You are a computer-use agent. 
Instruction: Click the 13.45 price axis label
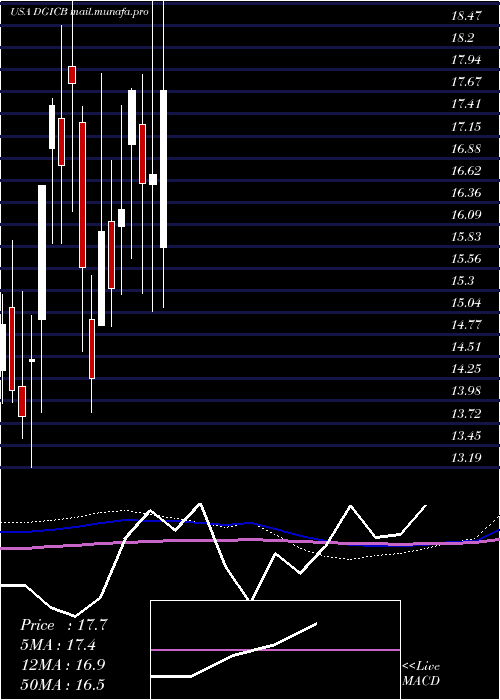point(466,436)
